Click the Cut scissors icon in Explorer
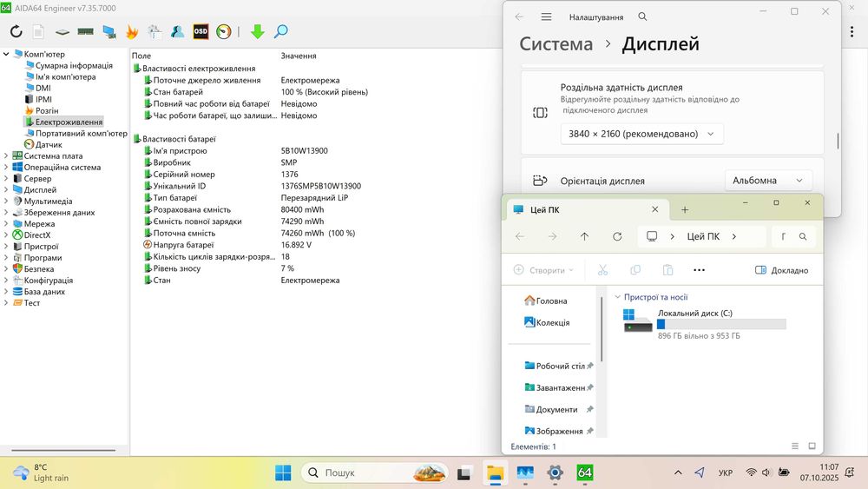This screenshot has height=489, width=868. [603, 270]
